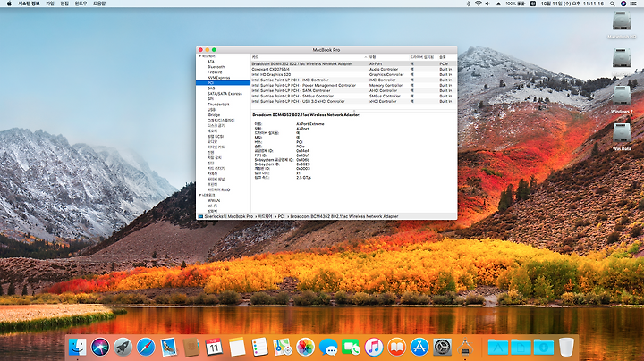Image resolution: width=644 pixels, height=361 pixels.
Task: Select iBridge in the sidebar
Action: (x=214, y=115)
